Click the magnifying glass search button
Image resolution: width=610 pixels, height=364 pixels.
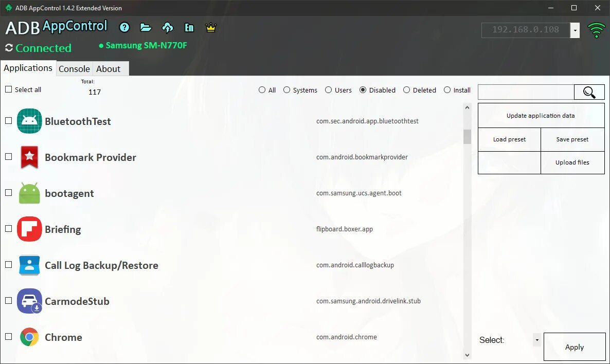589,92
